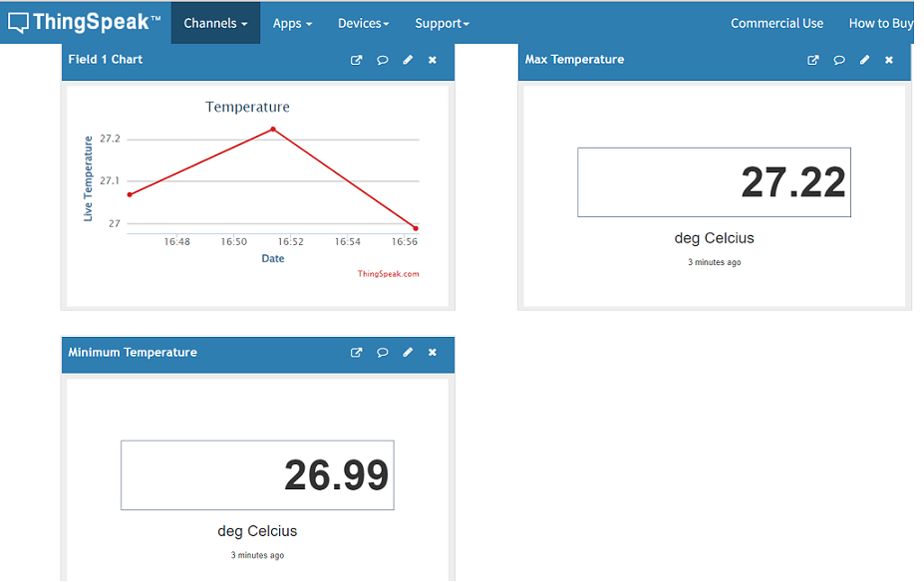The image size is (924, 582).
Task: Click comment icon on Field 1 Chart
Action: [x=382, y=60]
